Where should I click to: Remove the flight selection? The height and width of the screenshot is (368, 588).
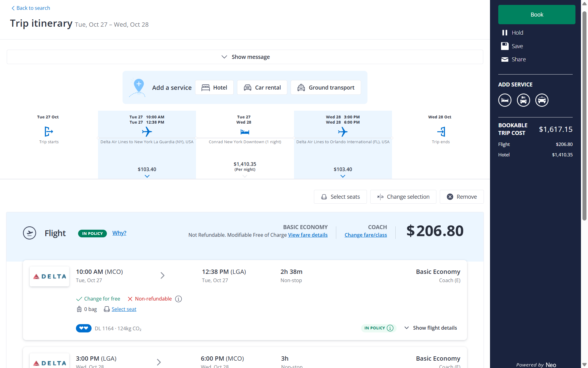(x=462, y=197)
